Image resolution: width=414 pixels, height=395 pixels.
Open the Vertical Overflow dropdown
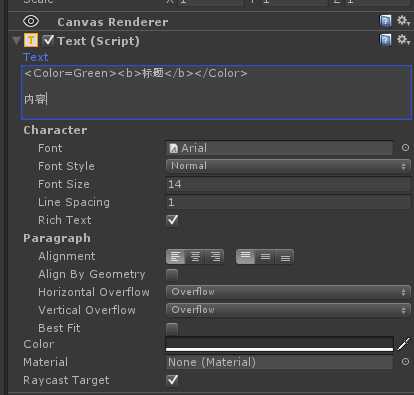point(288,310)
